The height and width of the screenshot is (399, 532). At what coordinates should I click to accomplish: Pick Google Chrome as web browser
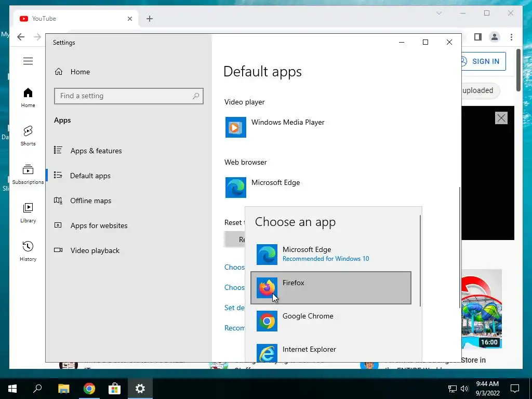point(331,321)
